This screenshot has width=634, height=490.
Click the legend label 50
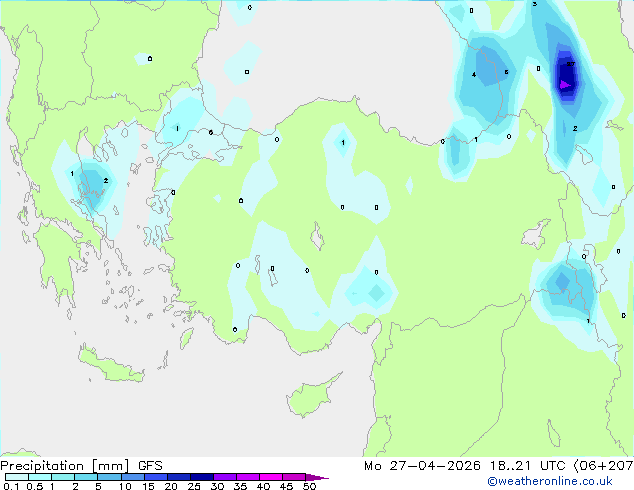[310, 486]
